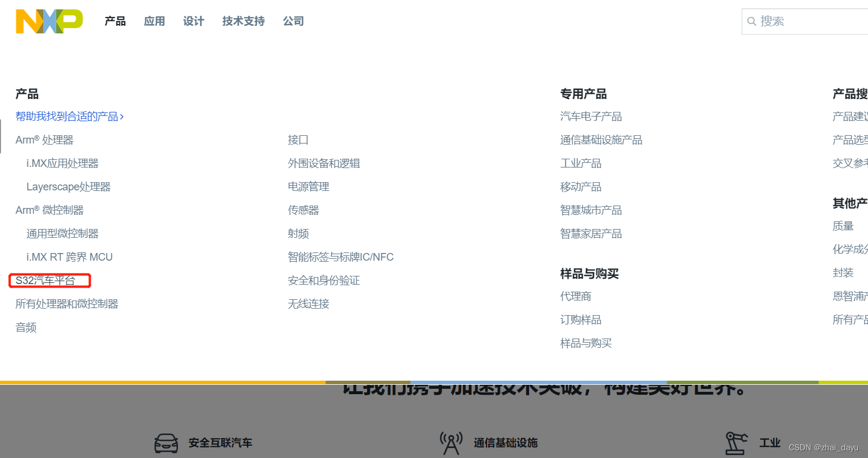Open the 公司 top navigation menu
Viewport: 868px width, 458px height.
[x=293, y=21]
